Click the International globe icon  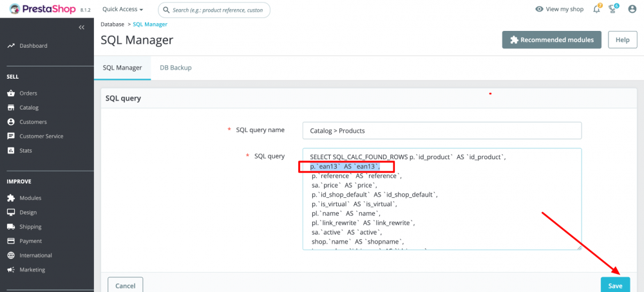click(11, 255)
